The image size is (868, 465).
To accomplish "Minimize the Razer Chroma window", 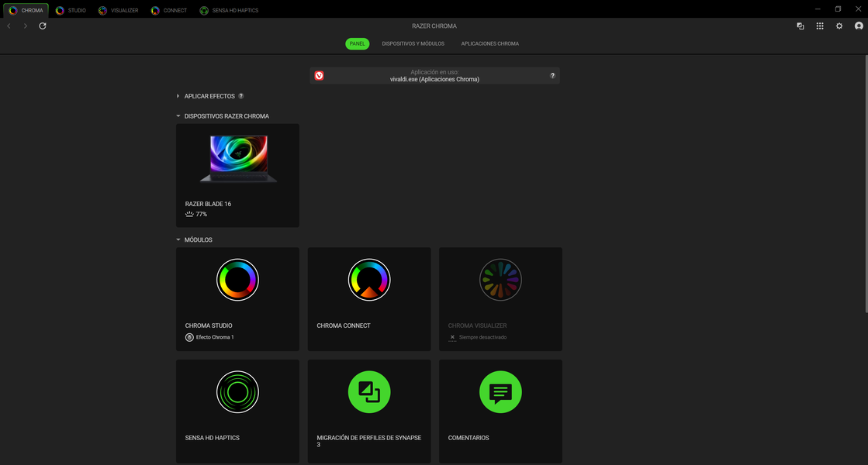I will [818, 9].
